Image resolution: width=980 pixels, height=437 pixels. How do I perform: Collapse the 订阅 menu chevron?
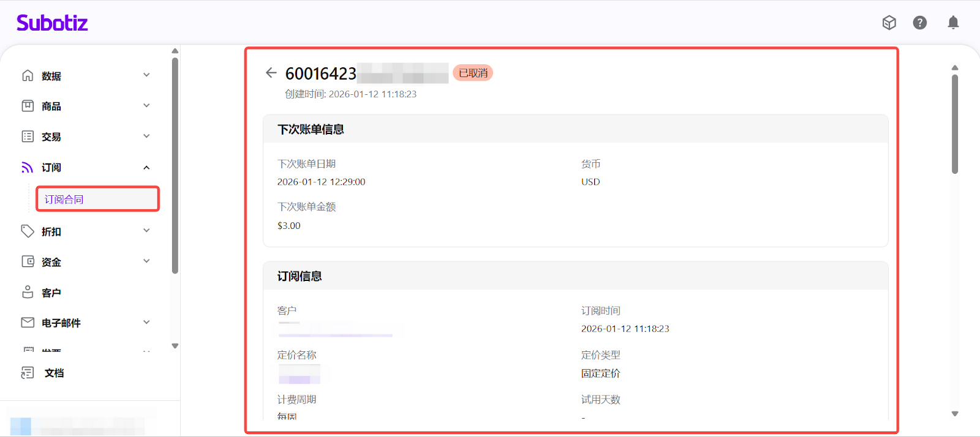pos(146,167)
